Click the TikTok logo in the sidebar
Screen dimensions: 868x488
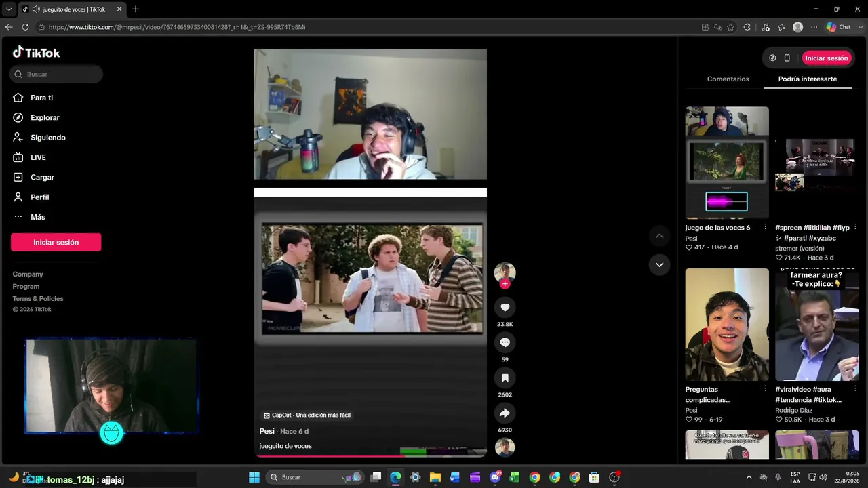(37, 53)
